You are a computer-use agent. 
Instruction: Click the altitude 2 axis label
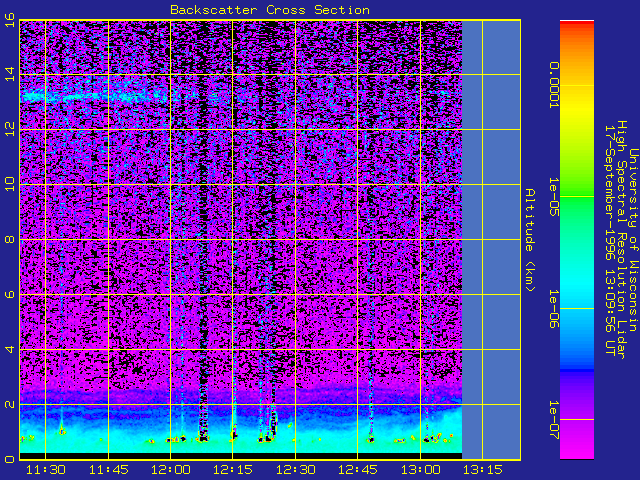coord(10,404)
